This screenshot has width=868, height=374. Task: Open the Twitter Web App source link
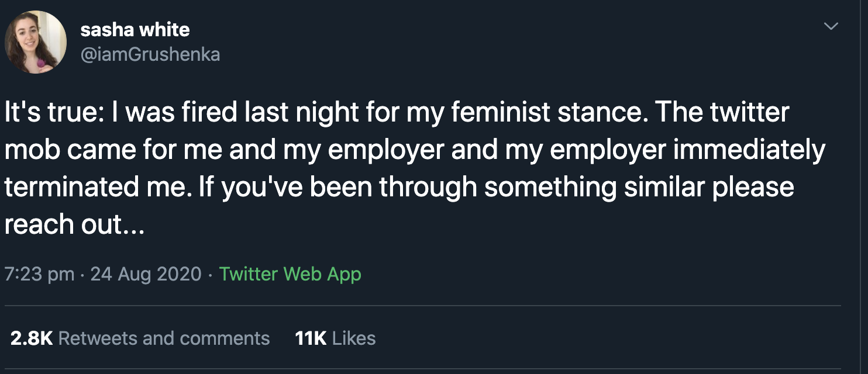pos(290,273)
